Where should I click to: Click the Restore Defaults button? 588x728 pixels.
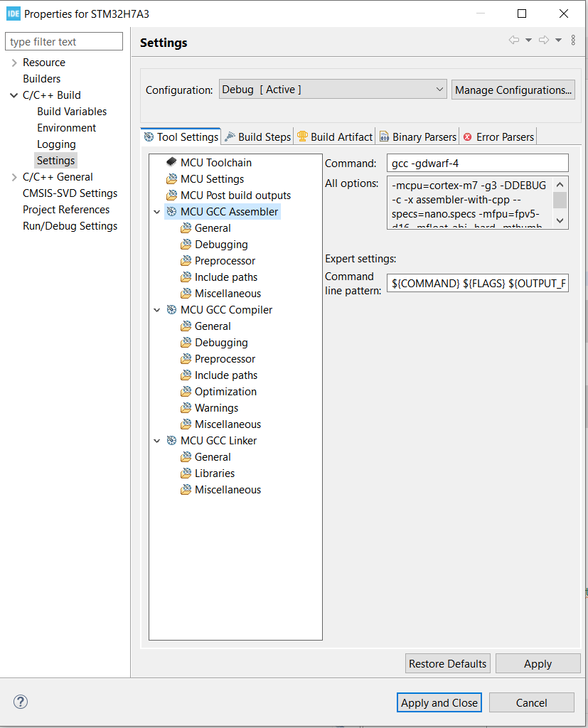[447, 663]
